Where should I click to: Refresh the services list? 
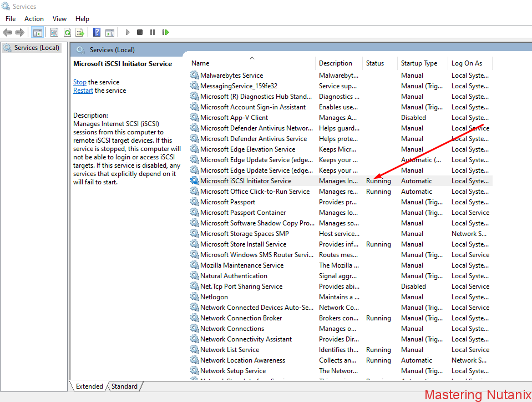(67, 32)
